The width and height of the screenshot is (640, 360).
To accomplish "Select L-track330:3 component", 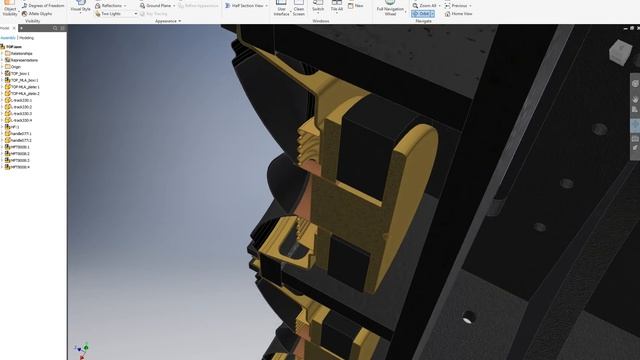I will (x=18, y=113).
